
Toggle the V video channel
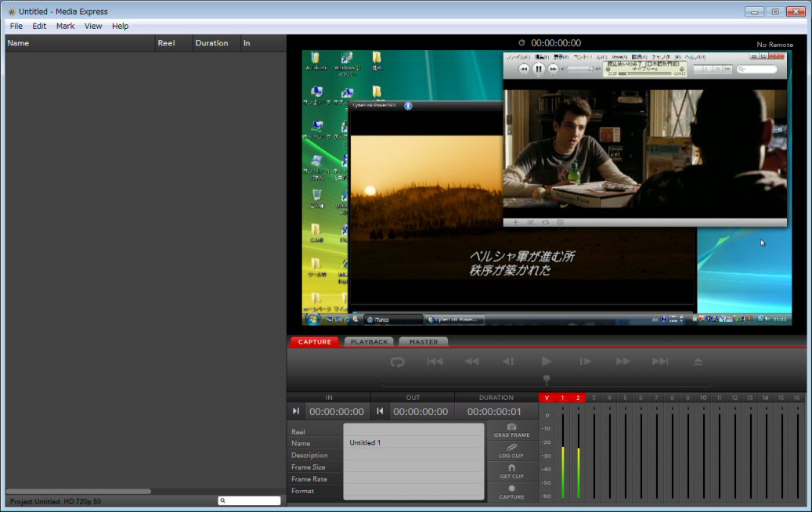click(547, 398)
